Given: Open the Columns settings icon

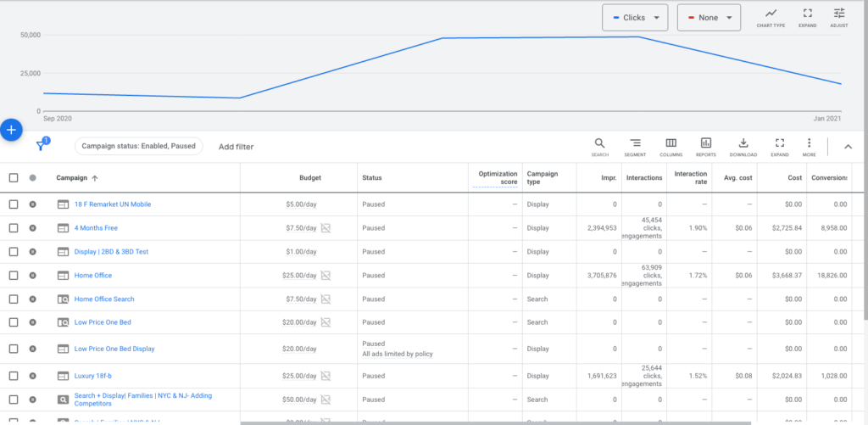Looking at the screenshot, I should pyautogui.click(x=670, y=146).
